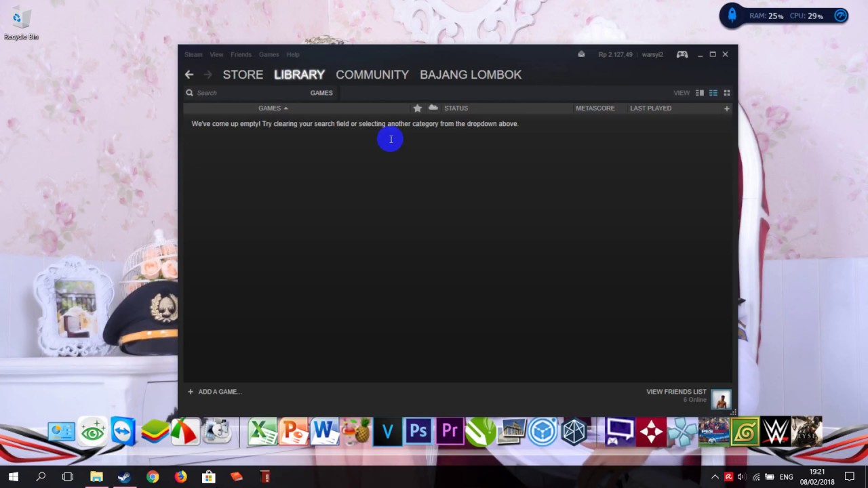Screen dimensions: 868x488
Task: Launch Excel from the dock
Action: pos(262,432)
